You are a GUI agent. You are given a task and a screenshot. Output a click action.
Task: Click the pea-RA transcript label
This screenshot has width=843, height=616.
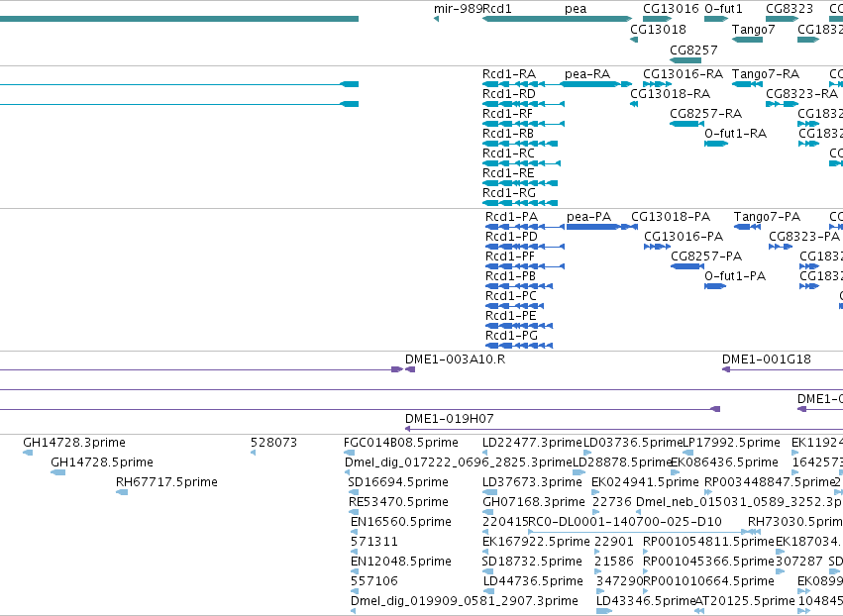587,74
